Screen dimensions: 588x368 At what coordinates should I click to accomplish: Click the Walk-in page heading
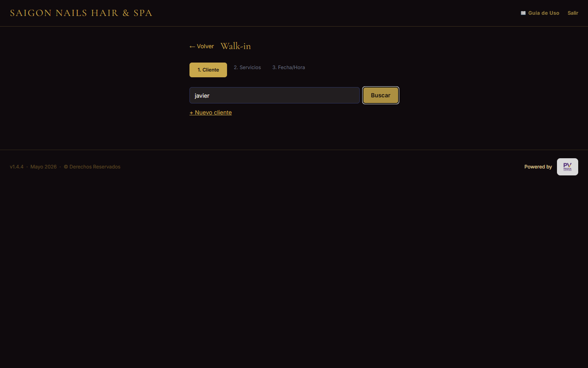(236, 46)
